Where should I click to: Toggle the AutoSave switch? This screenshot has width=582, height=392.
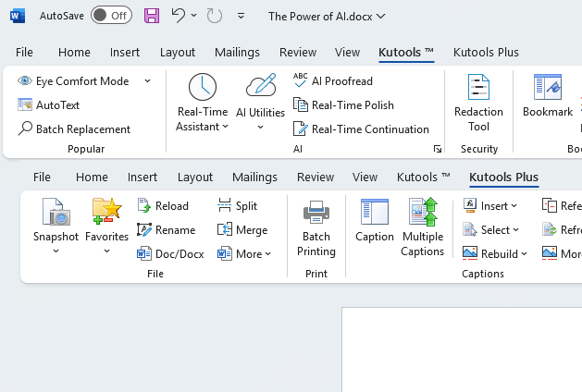point(111,15)
